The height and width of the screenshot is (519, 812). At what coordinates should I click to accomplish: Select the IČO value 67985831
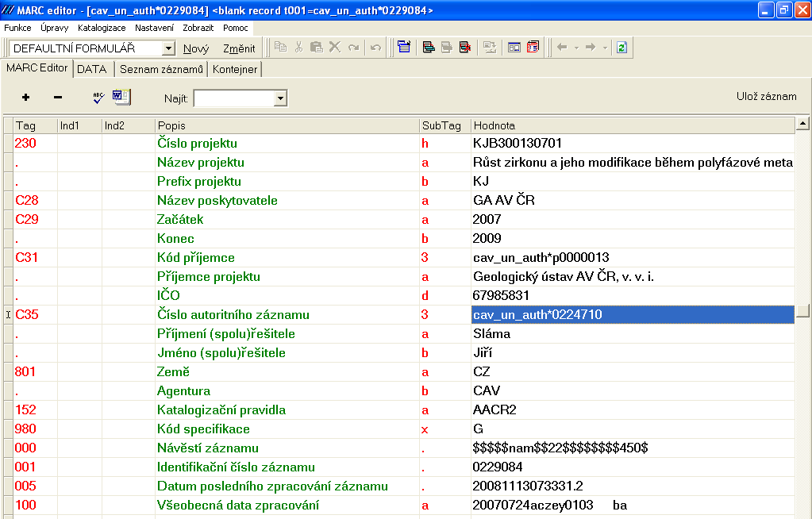click(633, 296)
